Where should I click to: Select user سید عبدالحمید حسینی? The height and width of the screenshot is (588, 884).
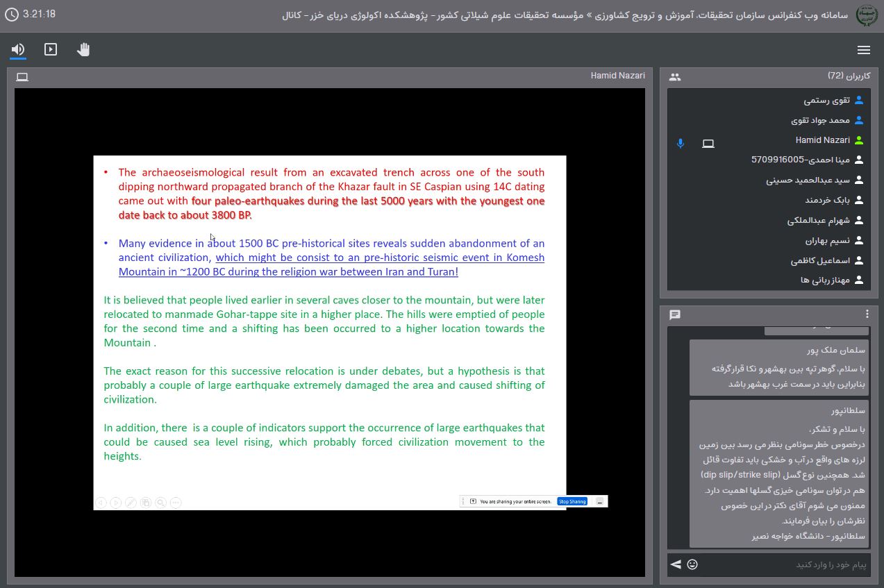tap(769, 180)
